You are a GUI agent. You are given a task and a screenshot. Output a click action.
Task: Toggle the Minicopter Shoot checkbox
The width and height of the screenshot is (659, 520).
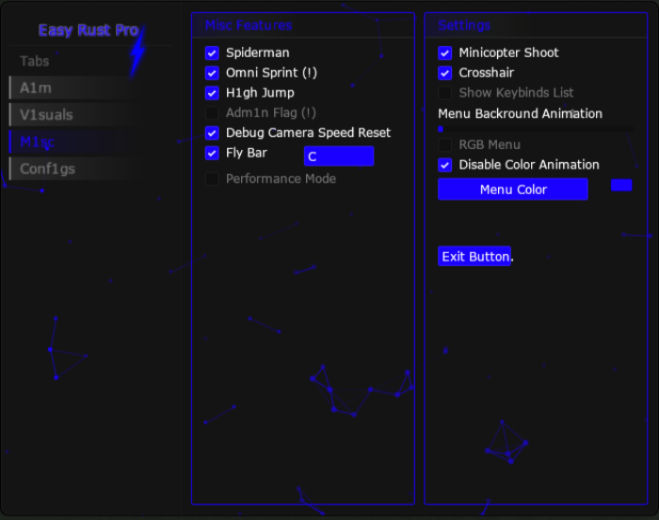click(x=445, y=53)
